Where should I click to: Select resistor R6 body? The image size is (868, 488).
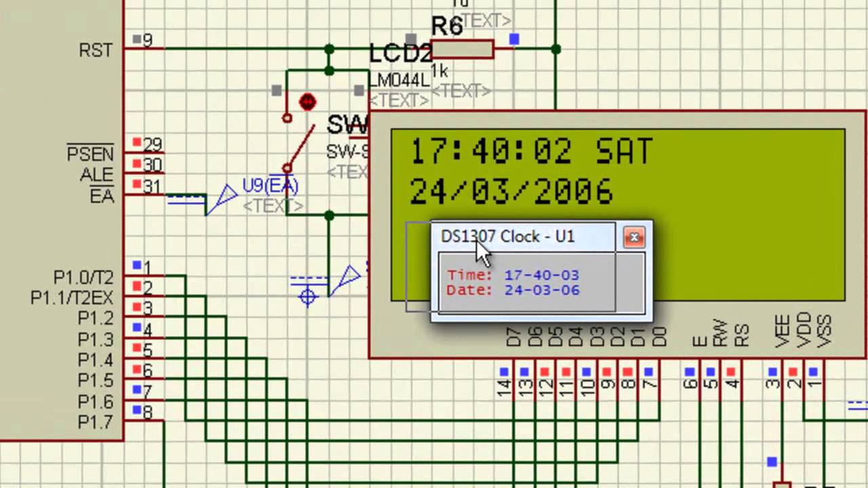(462, 49)
